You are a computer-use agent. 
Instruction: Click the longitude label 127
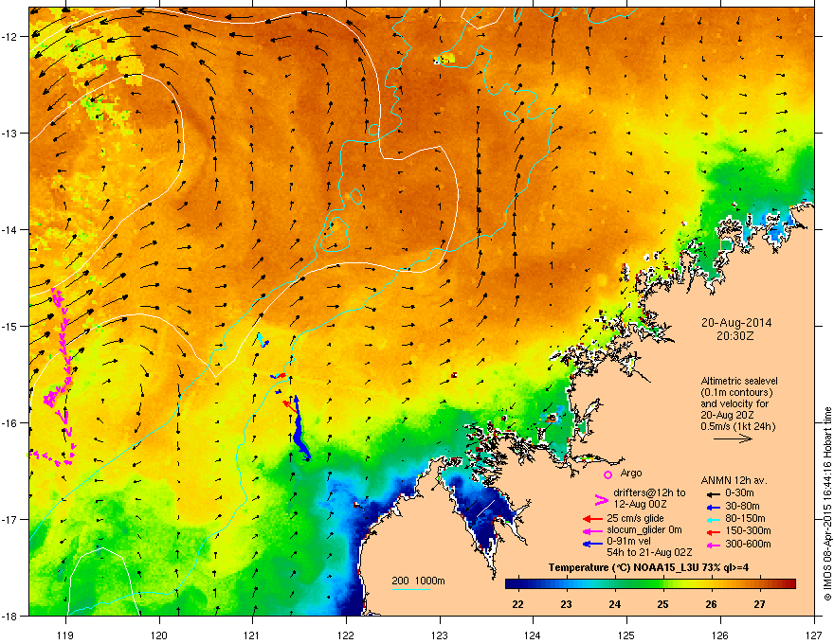[x=814, y=635]
